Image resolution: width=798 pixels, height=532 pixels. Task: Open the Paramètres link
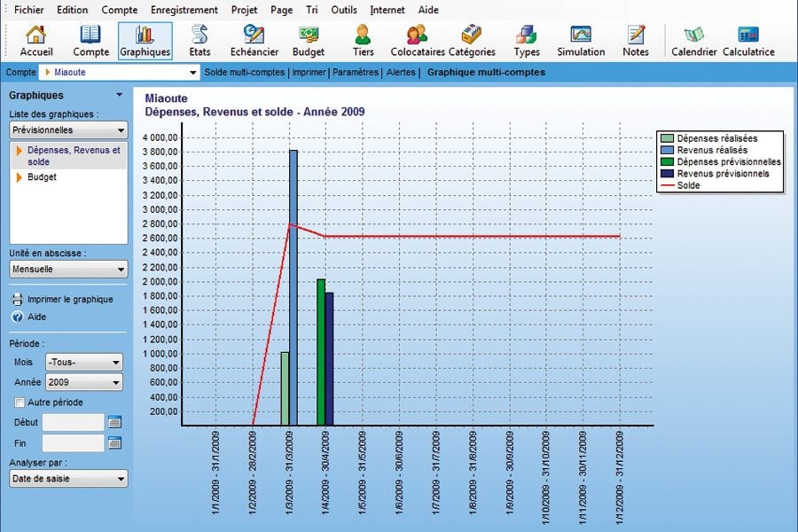click(356, 73)
